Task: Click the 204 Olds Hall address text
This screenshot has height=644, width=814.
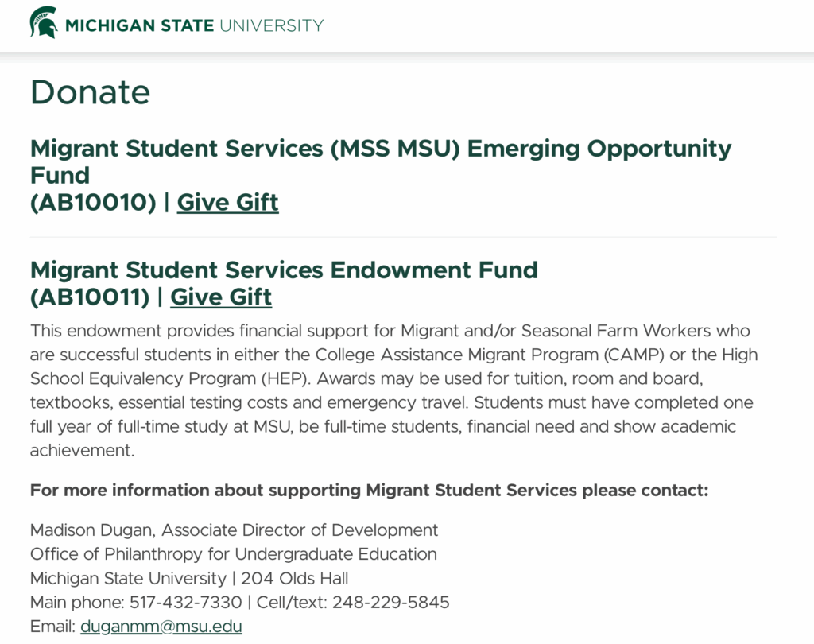Action: point(295,578)
